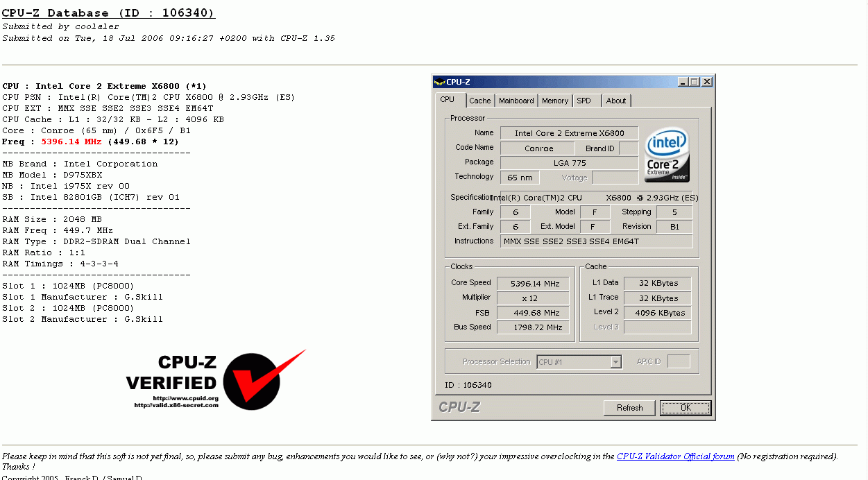868x480 pixels.
Task: Click the Level 3 empty field
Action: [x=658, y=327]
